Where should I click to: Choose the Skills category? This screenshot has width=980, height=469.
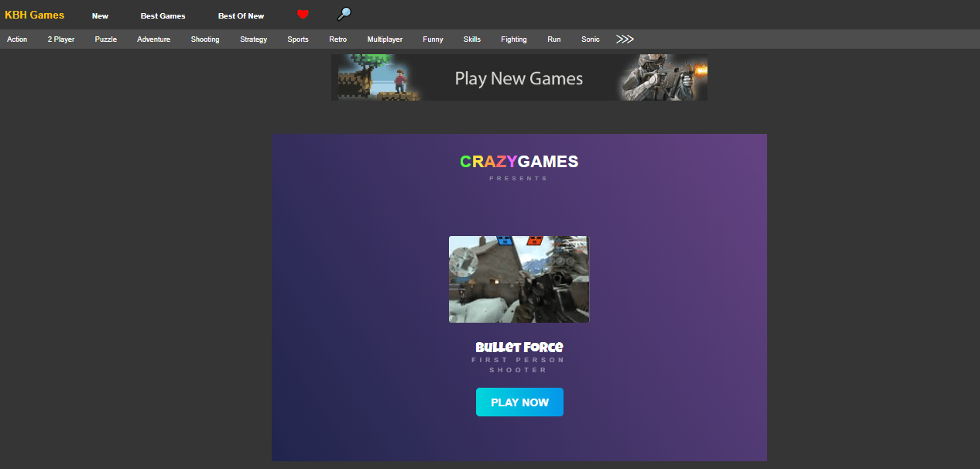pyautogui.click(x=472, y=39)
